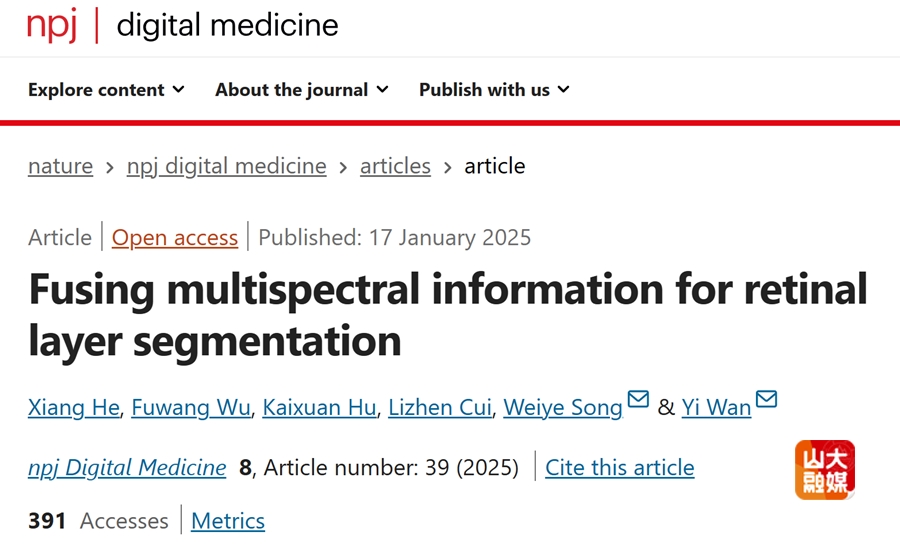This screenshot has height=545, width=900.
Task: Open the Publish with us menu
Action: 494,89
